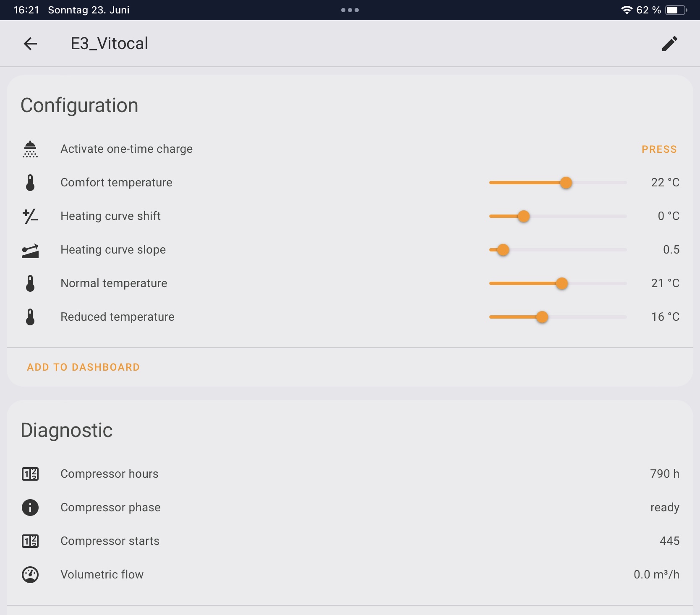Click the Comfort temperature slider

tap(558, 183)
